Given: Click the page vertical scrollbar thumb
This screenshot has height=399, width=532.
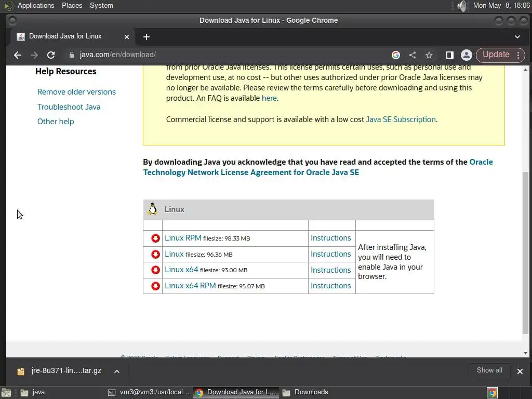Looking at the screenshot, I should (525, 253).
